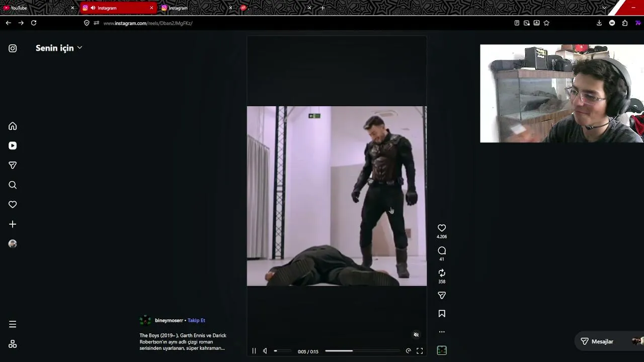Toggle the player volume speaker icon

tap(265, 351)
